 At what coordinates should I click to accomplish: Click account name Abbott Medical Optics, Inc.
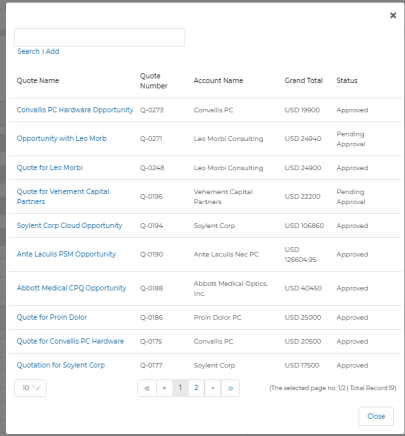tap(231, 288)
